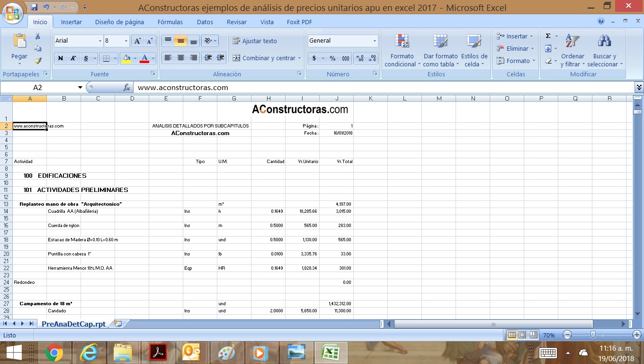Toggle underline S formatting
The image size is (644, 364).
86,58
